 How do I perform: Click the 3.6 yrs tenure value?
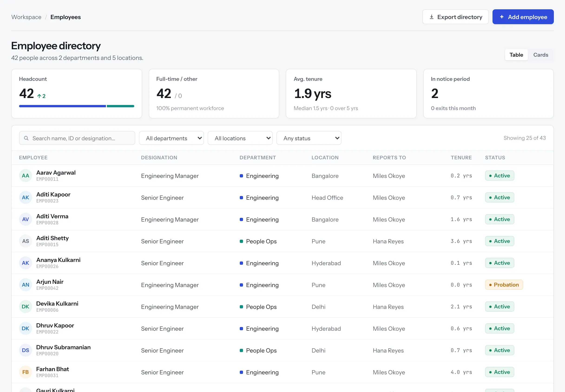click(x=461, y=241)
